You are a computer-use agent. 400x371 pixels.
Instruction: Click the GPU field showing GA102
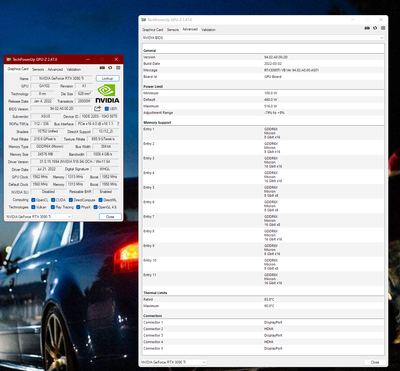coord(44,86)
